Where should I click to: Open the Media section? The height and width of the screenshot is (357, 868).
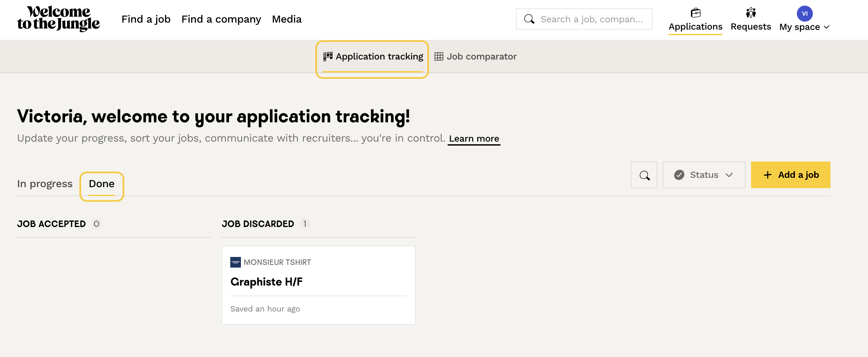[286, 19]
